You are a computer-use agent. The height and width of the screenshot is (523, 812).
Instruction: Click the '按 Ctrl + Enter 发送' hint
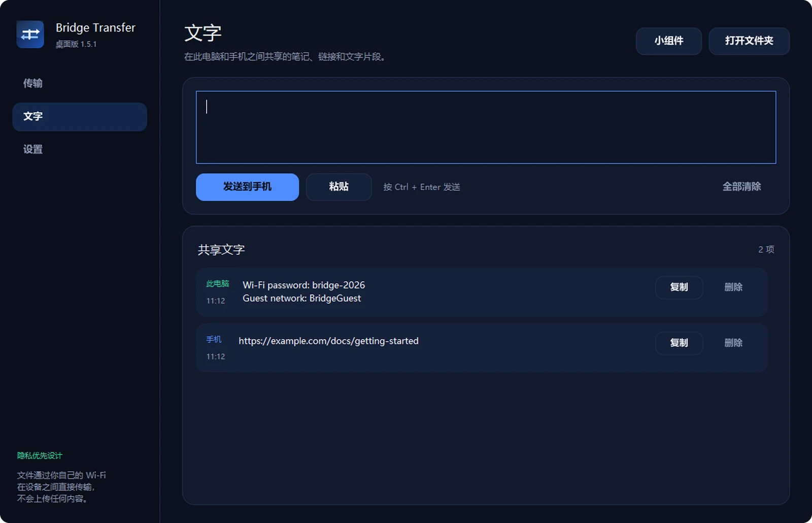[x=422, y=187]
